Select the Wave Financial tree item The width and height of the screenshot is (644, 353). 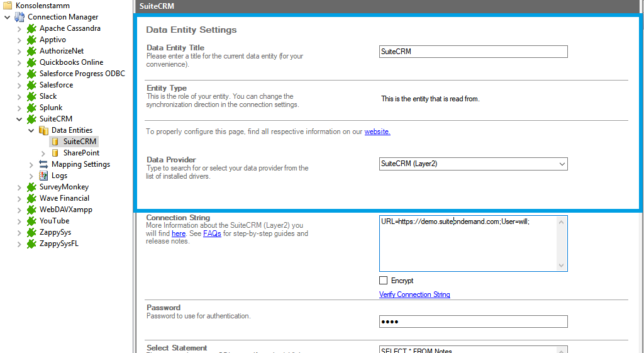click(64, 198)
